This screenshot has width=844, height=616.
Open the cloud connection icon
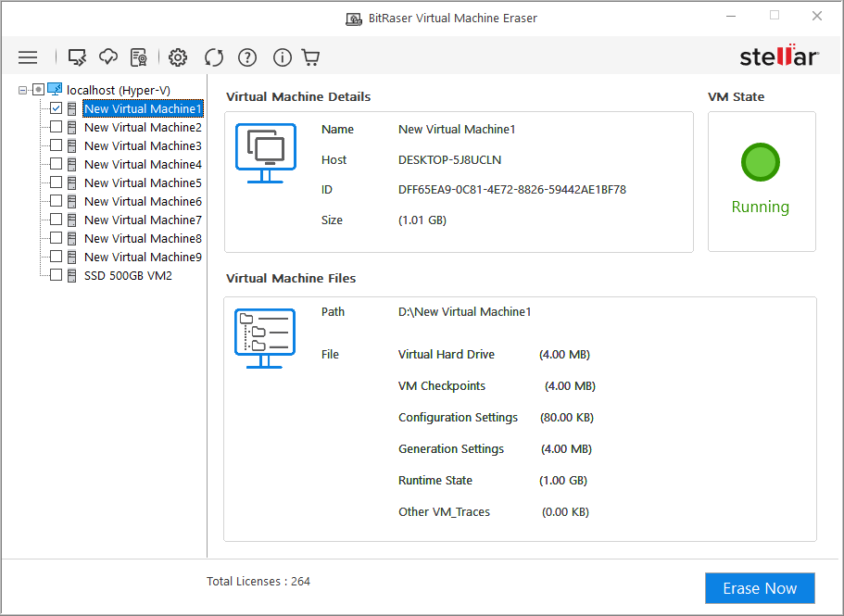[x=108, y=57]
